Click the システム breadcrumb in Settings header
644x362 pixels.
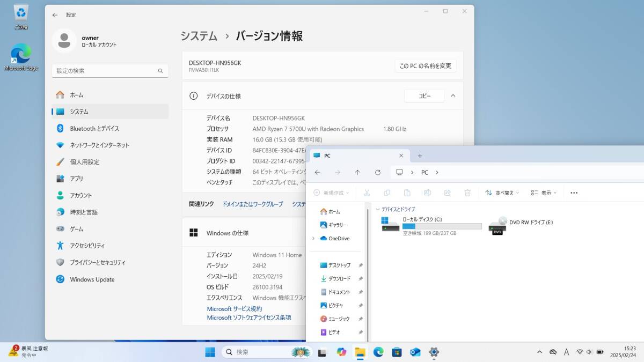(199, 36)
